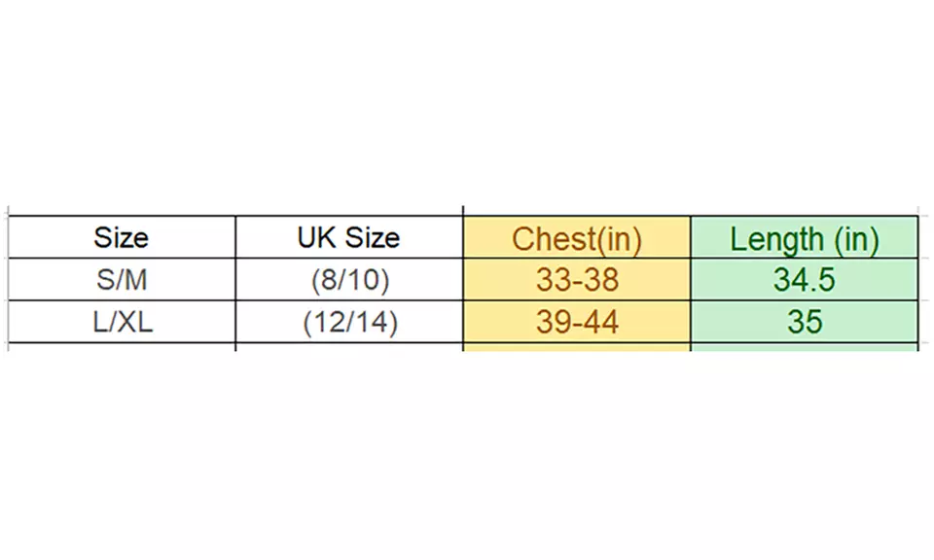
Task: Select the yellow Chest(in) header cell
Action: pos(577,238)
